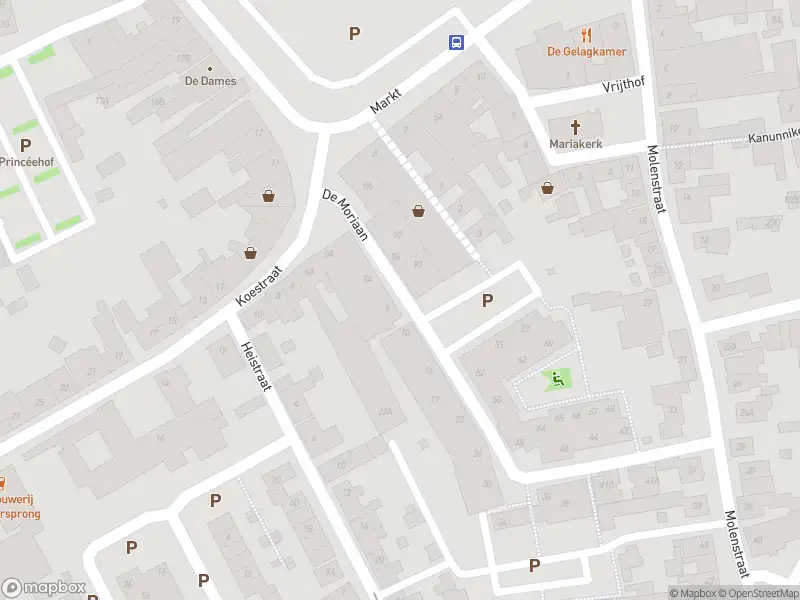The width and height of the screenshot is (800, 600).
Task: Click the parking icon at bottom right lot
Action: pyautogui.click(x=534, y=565)
